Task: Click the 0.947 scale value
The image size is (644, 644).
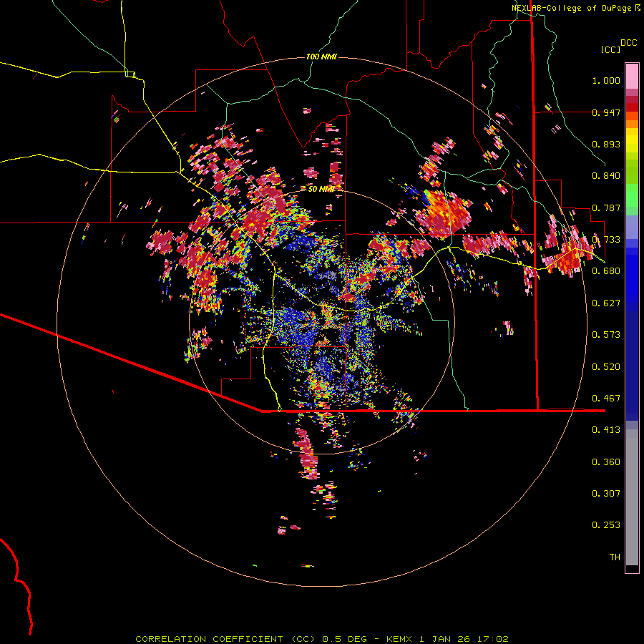Action: pyautogui.click(x=606, y=112)
